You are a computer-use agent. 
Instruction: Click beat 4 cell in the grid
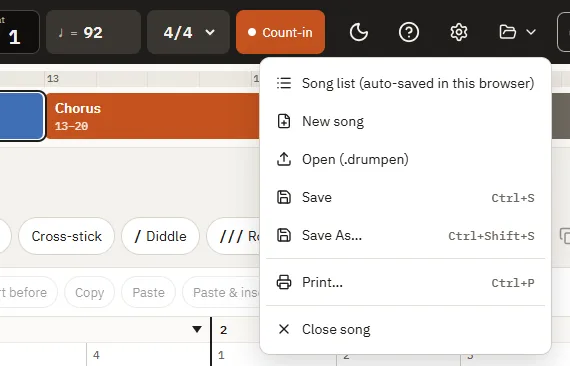(x=148, y=355)
